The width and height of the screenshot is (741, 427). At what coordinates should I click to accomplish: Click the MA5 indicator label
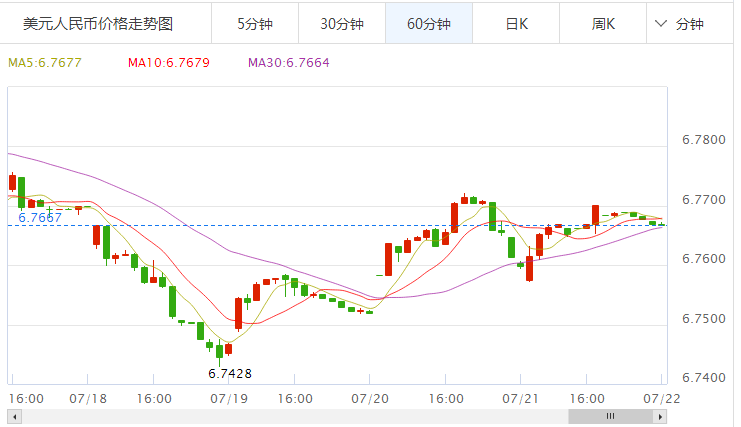45,63
